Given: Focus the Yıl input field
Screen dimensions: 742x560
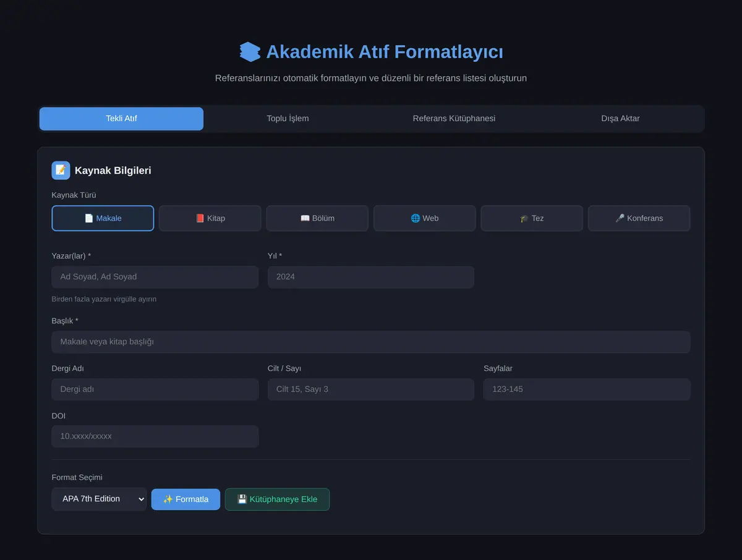Looking at the screenshot, I should [371, 277].
